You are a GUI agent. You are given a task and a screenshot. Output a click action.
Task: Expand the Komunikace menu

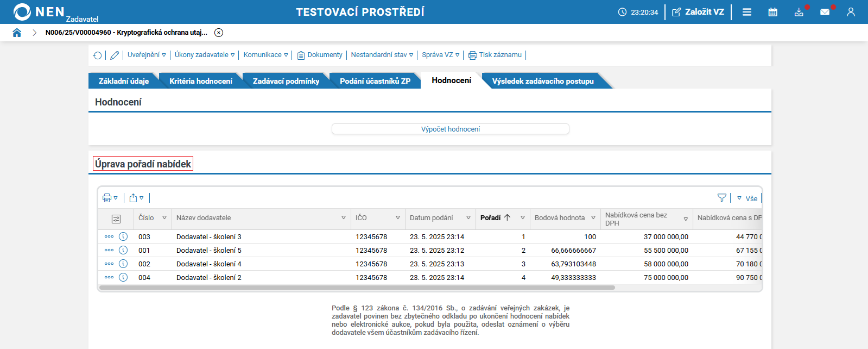pos(266,55)
